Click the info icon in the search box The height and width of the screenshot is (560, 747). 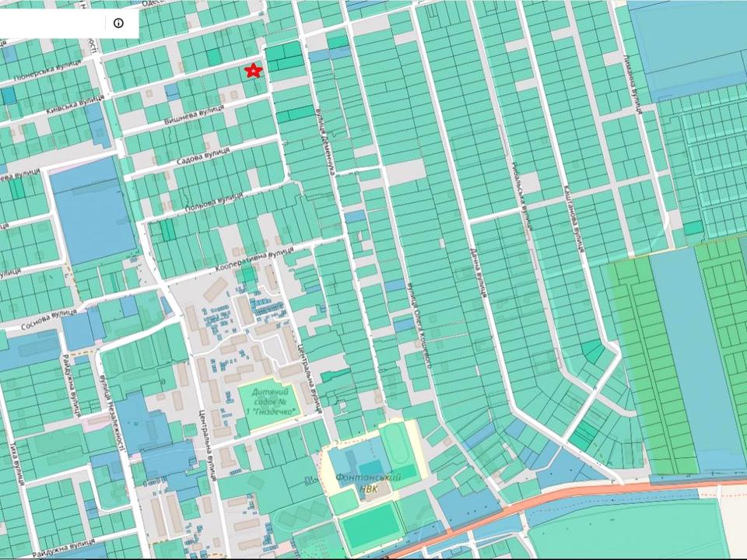coord(118,23)
